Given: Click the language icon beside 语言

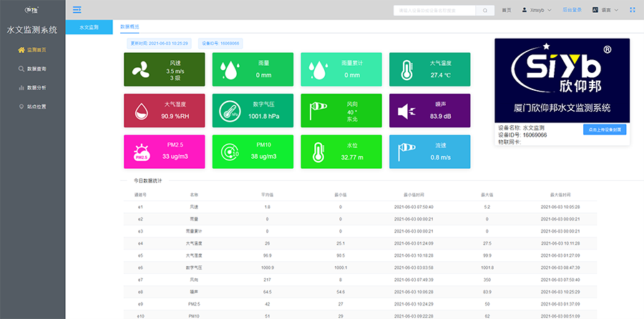Looking at the screenshot, I should [x=595, y=10].
